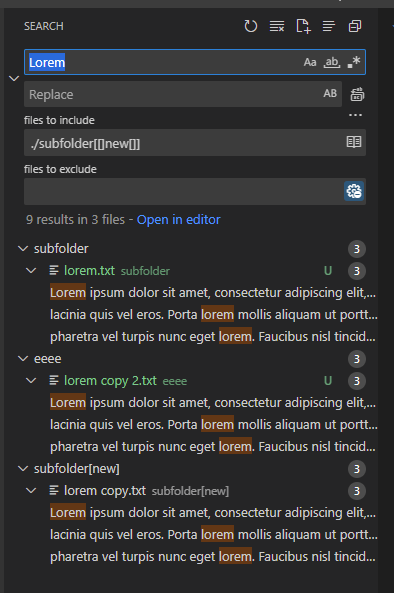This screenshot has height=593, width=394.
Task: Toggle search details ellipsis button
Action: coord(355,115)
